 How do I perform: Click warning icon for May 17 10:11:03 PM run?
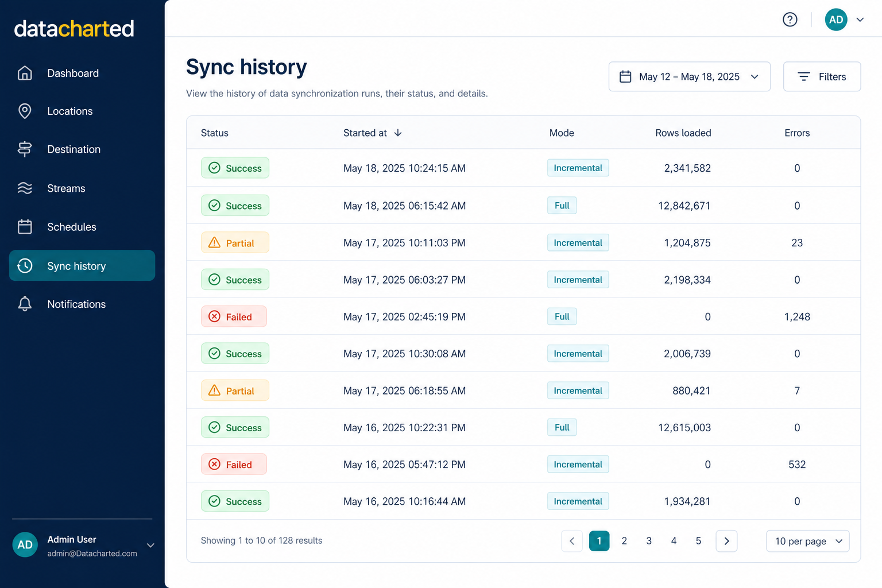(214, 242)
